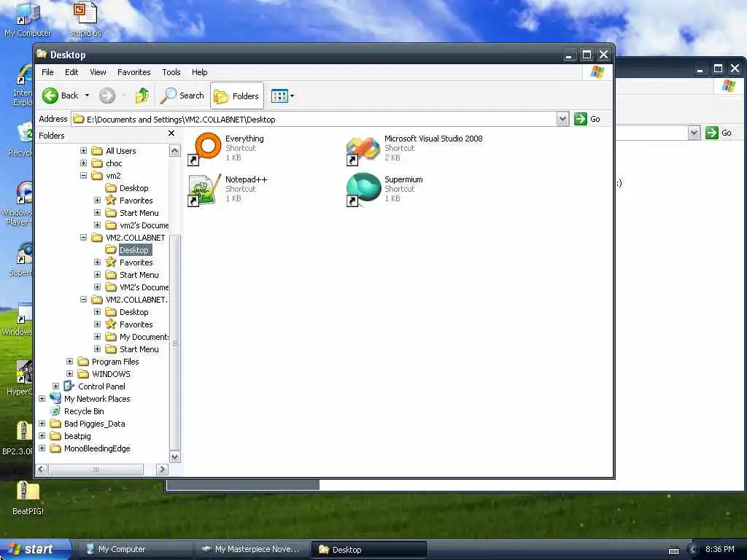This screenshot has width=747, height=560.
Task: Click the greyed Forward arrow icon
Action: 107,96
